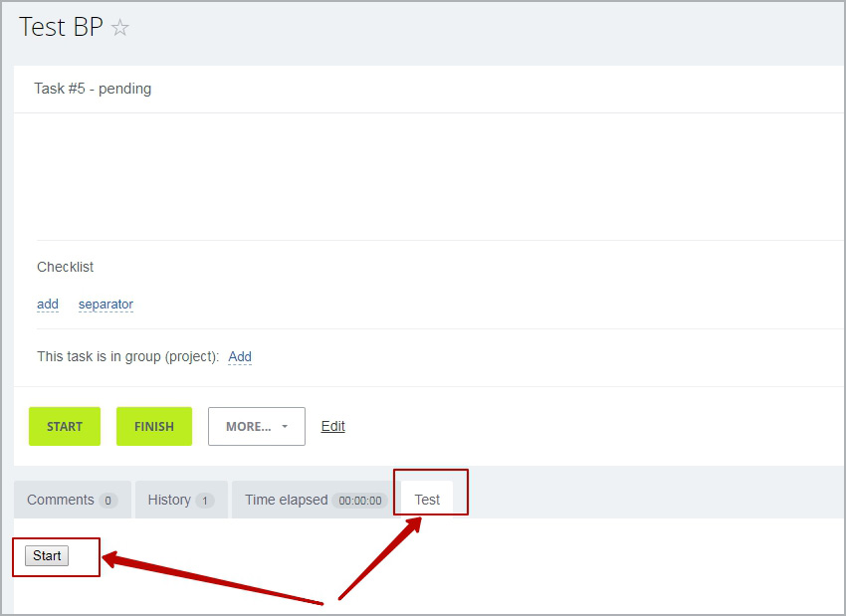Click the 'This task is in group (project):' label

(x=127, y=356)
